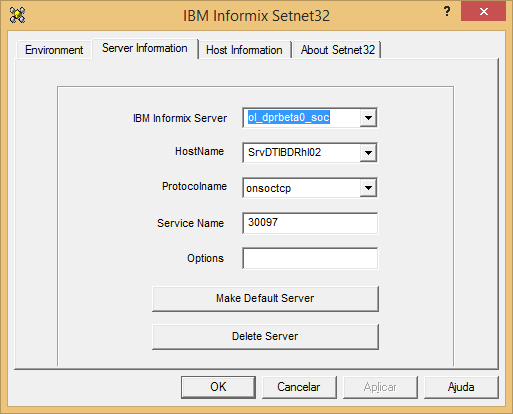Click the IBM Informix Setnet32 title text

tap(256, 16)
